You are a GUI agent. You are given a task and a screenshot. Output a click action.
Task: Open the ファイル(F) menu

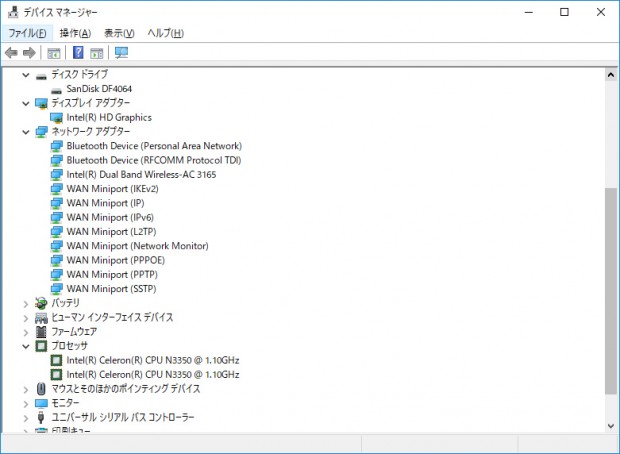pyautogui.click(x=27, y=33)
